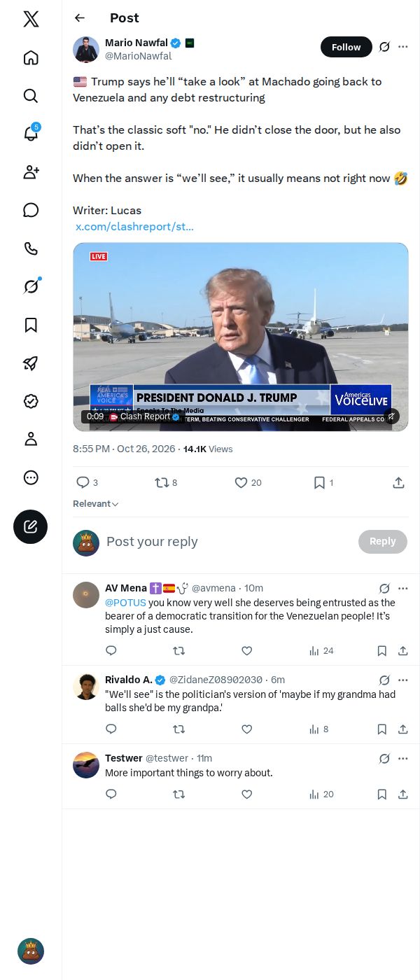
Task: Open the Communities people icon
Action: click(31, 172)
